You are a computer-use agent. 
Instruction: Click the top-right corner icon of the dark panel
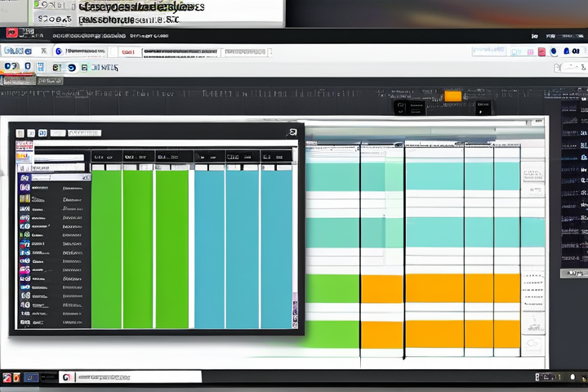click(292, 131)
